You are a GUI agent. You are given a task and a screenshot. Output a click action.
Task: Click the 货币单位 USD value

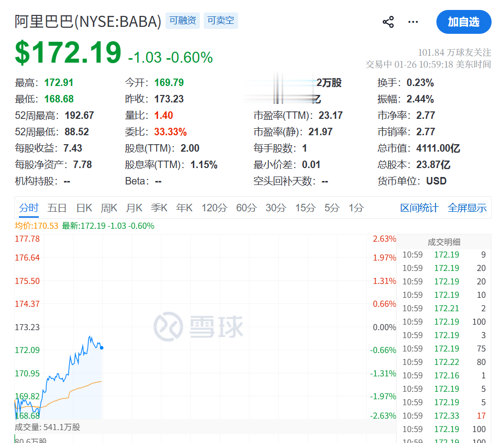436,181
